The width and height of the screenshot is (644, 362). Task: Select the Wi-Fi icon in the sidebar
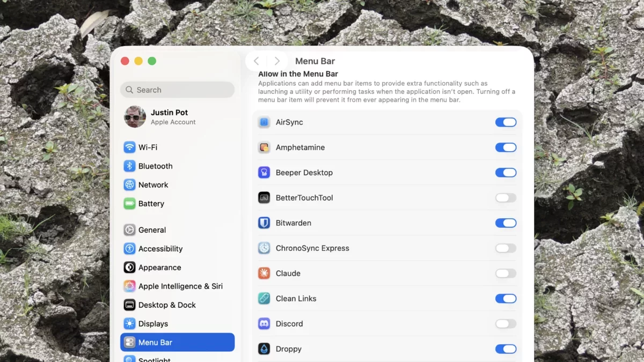(x=129, y=147)
